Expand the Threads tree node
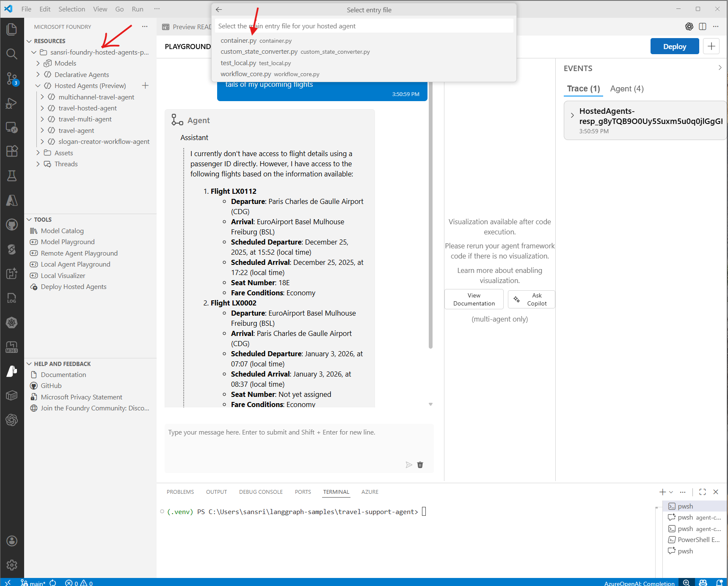Viewport: 728px width, 586px height. [x=38, y=164]
